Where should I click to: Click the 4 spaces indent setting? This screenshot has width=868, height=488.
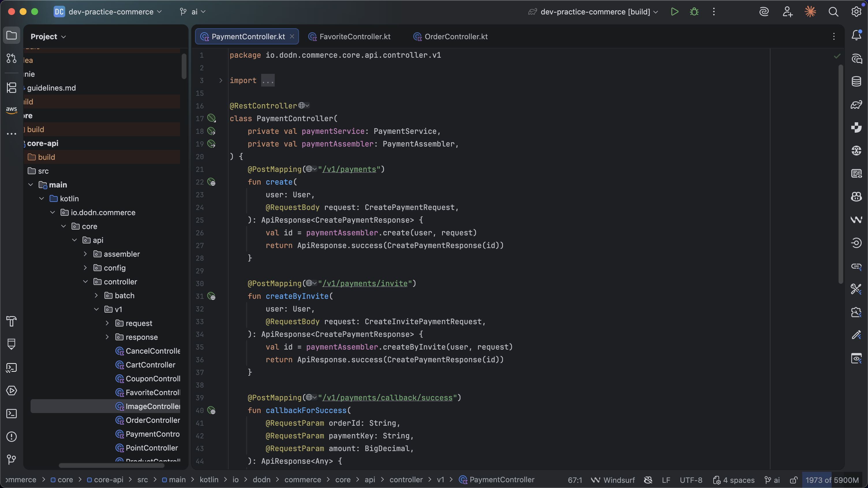734,480
